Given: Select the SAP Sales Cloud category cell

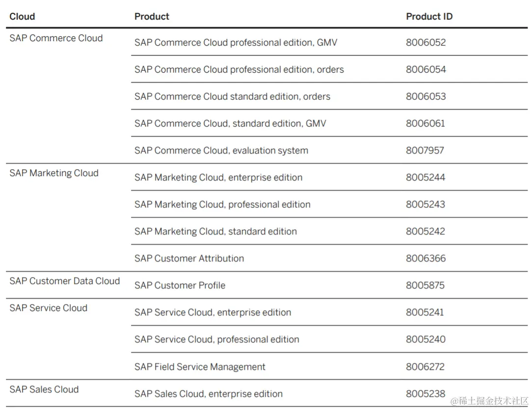Looking at the screenshot, I should (44, 389).
